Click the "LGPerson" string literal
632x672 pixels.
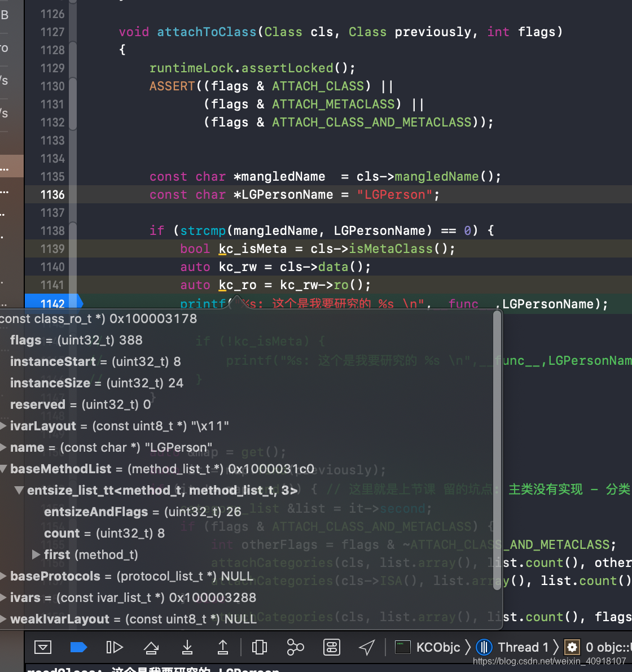point(395,195)
